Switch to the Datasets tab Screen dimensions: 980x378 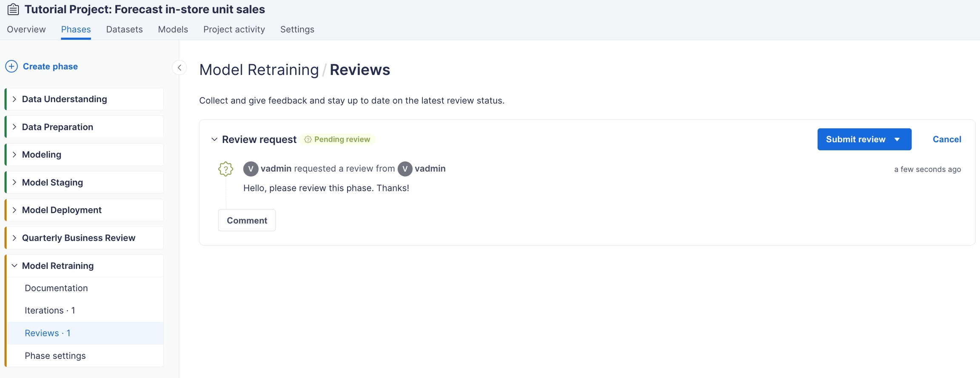(124, 29)
